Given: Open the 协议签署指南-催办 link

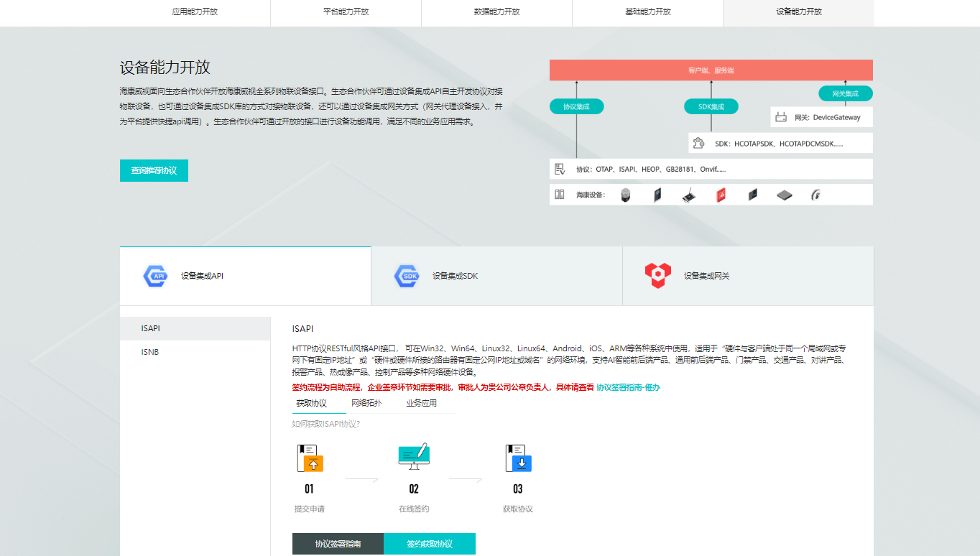Looking at the screenshot, I should 628,387.
